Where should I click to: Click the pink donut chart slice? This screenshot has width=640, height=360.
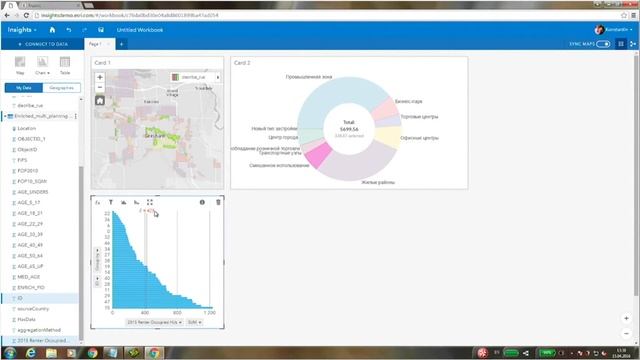click(x=318, y=155)
